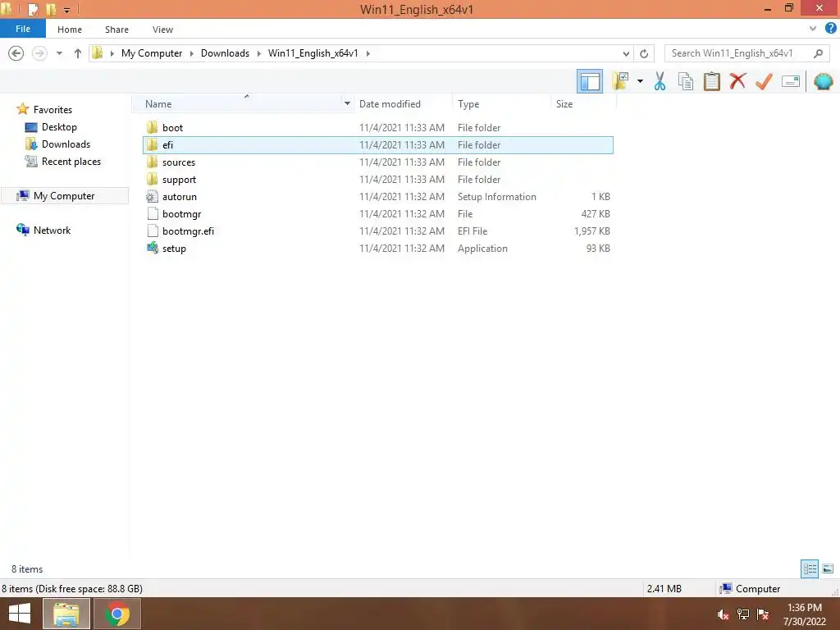This screenshot has height=630, width=840.
Task: Click the Cut scissors icon
Action: pyautogui.click(x=660, y=81)
